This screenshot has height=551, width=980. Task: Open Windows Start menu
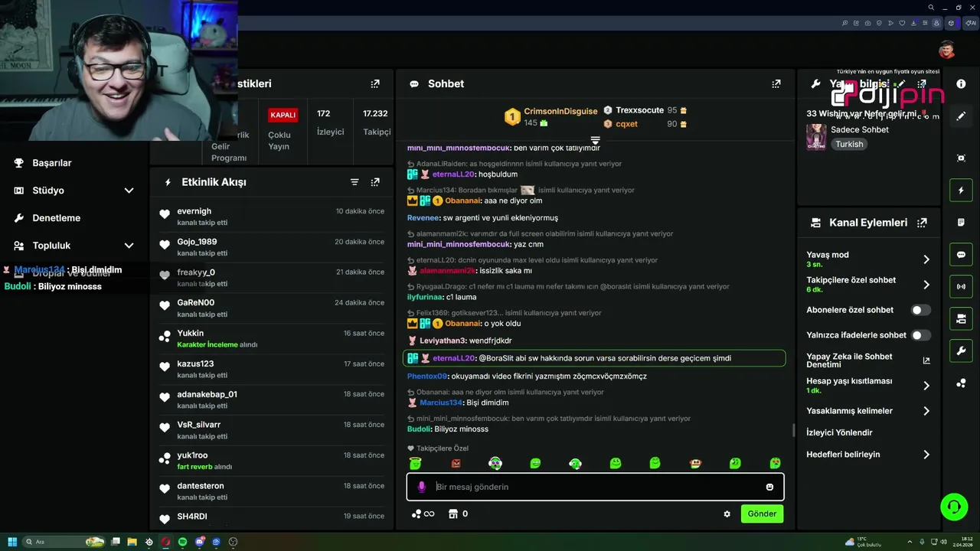[x=12, y=542]
